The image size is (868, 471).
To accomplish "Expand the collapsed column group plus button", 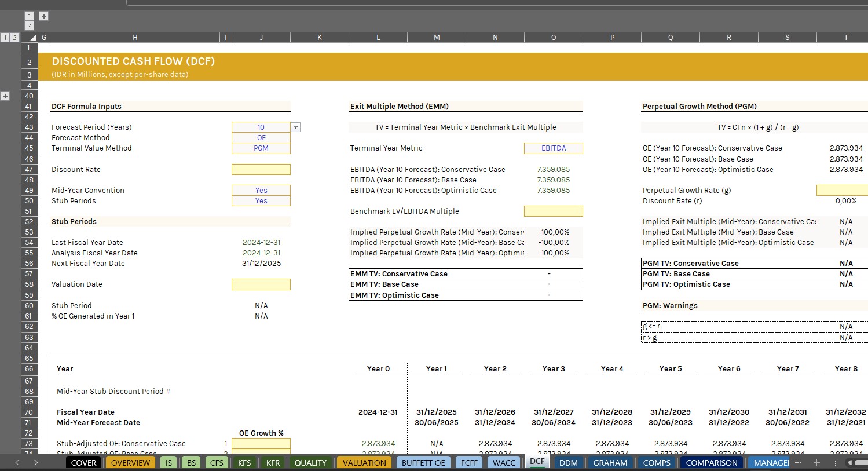I will pyautogui.click(x=43, y=16).
